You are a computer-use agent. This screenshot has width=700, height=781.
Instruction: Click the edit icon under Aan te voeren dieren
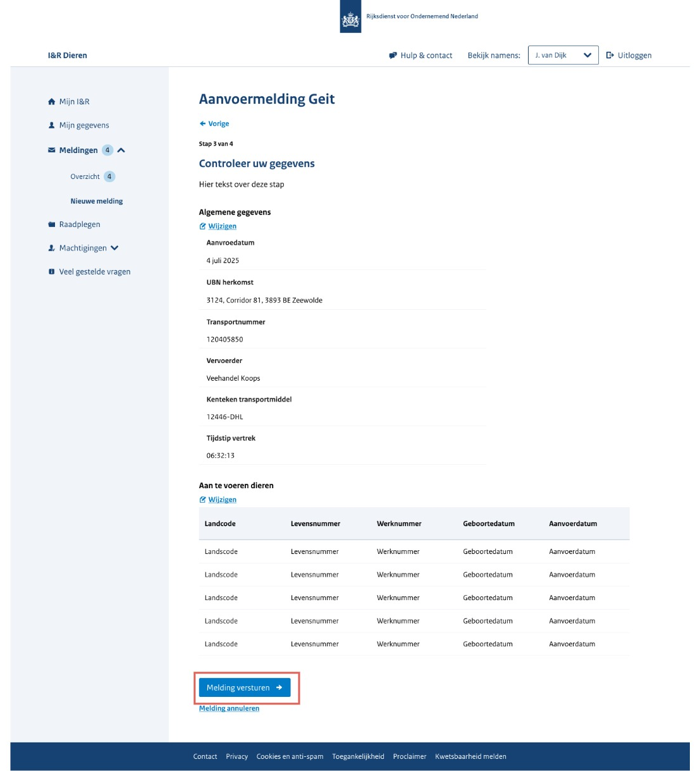pos(202,500)
